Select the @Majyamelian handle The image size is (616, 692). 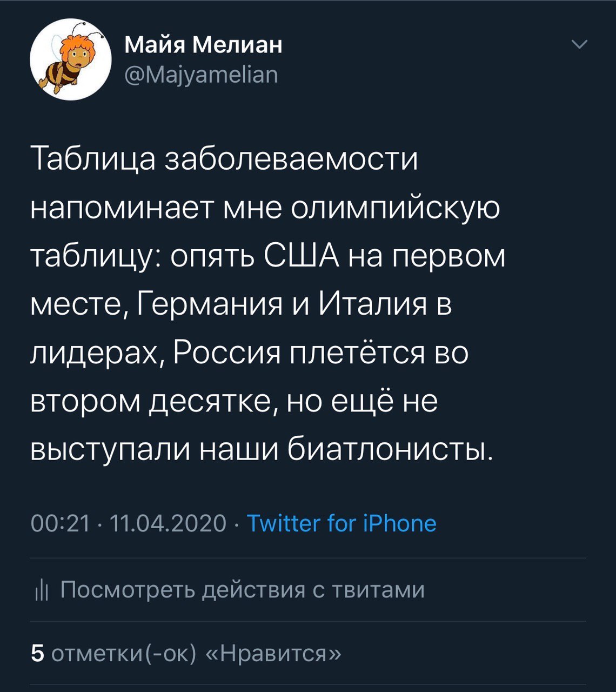pos(200,75)
